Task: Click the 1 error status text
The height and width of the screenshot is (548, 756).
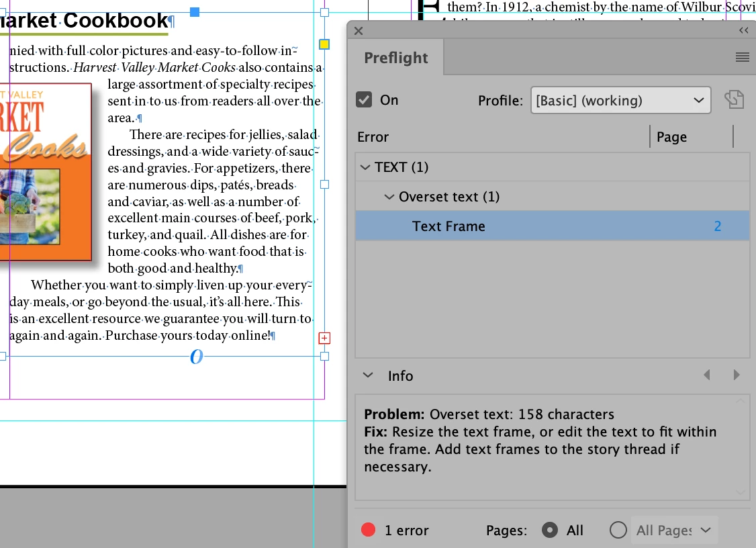Action: (406, 531)
